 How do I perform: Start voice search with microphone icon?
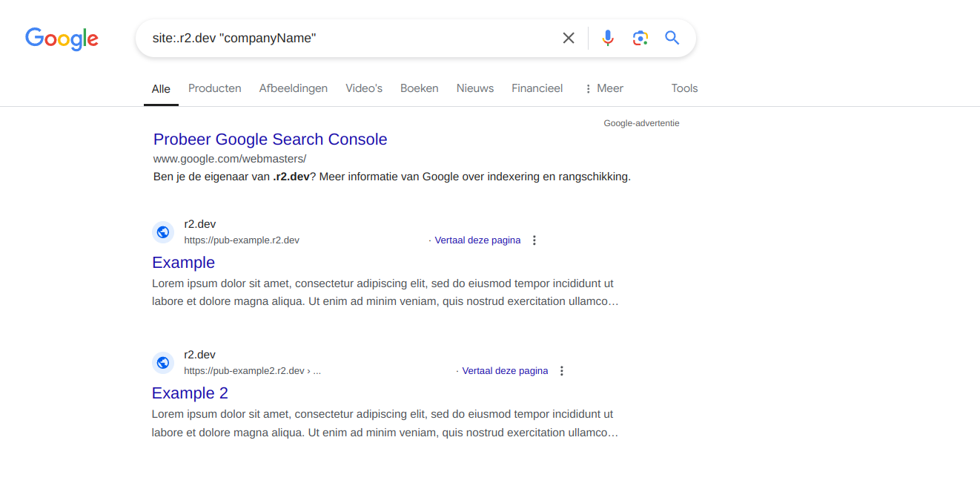(x=608, y=38)
